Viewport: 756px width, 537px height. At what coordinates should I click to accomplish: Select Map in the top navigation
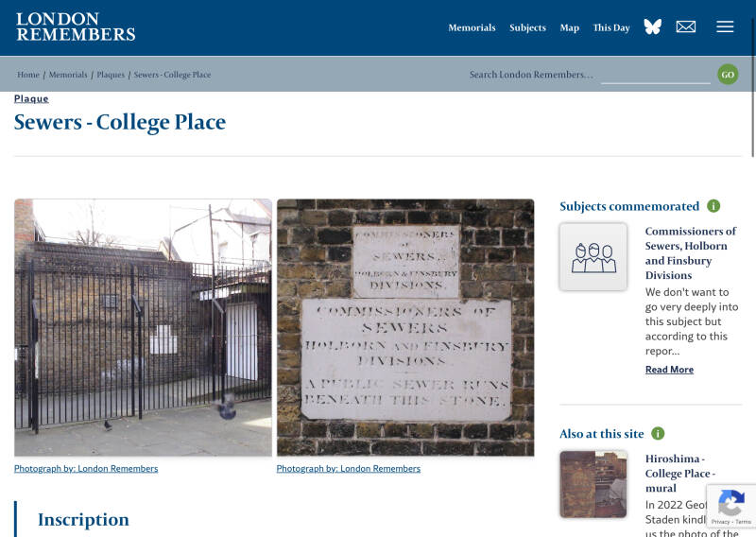click(570, 27)
